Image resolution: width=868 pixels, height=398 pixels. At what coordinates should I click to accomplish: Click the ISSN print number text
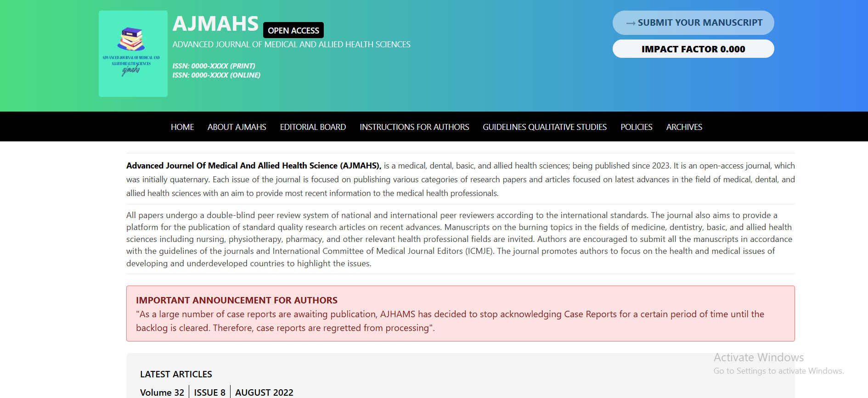point(214,66)
